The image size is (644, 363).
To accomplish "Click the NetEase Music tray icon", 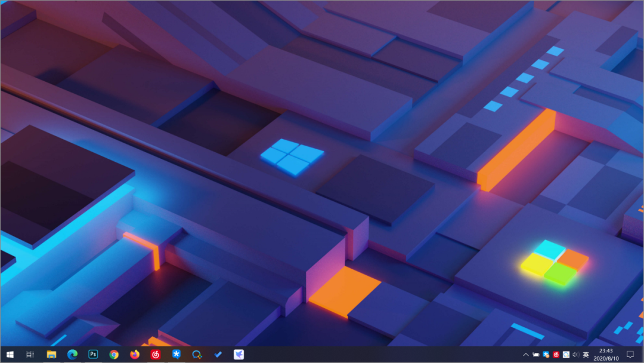I will pyautogui.click(x=556, y=355).
